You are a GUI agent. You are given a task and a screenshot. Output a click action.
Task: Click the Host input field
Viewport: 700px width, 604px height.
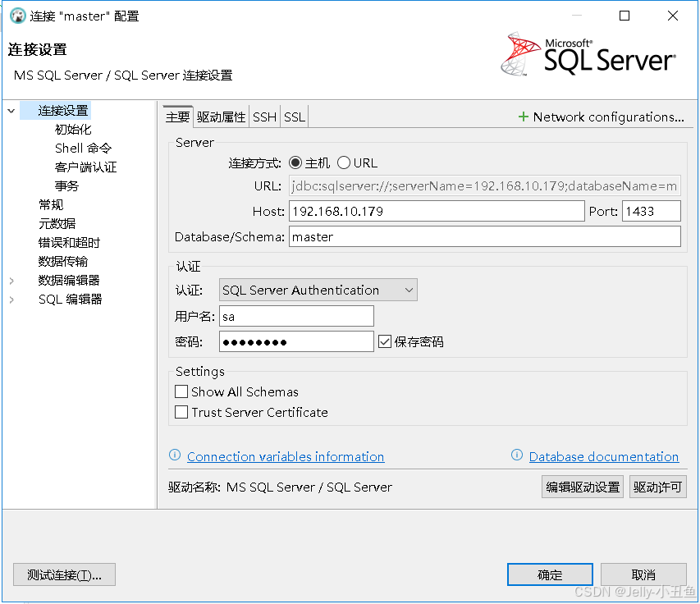[x=437, y=211]
